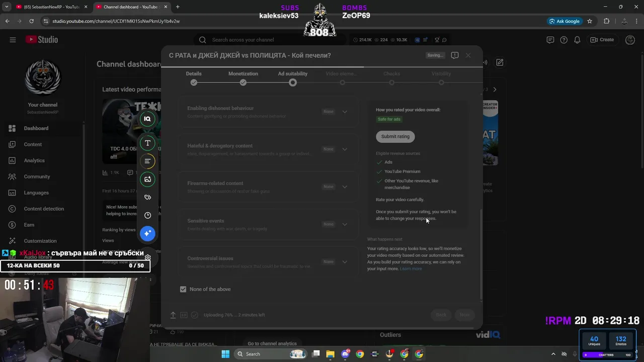Open the vidIQ title (T) tool
This screenshot has height=362, width=644.
tap(147, 143)
